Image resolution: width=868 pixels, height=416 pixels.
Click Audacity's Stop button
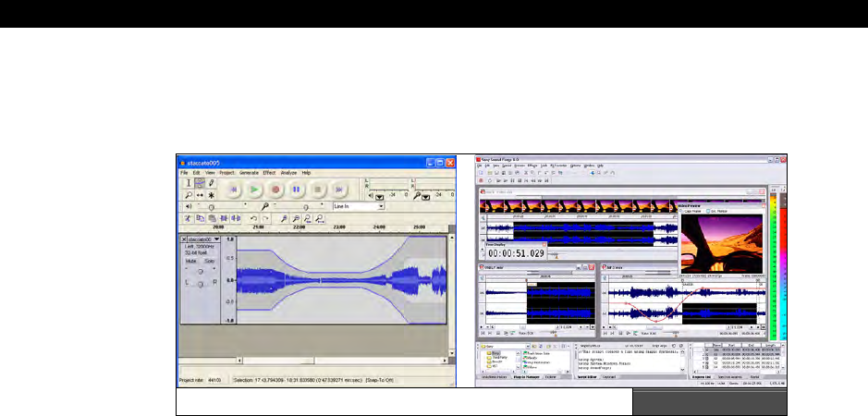tap(318, 190)
